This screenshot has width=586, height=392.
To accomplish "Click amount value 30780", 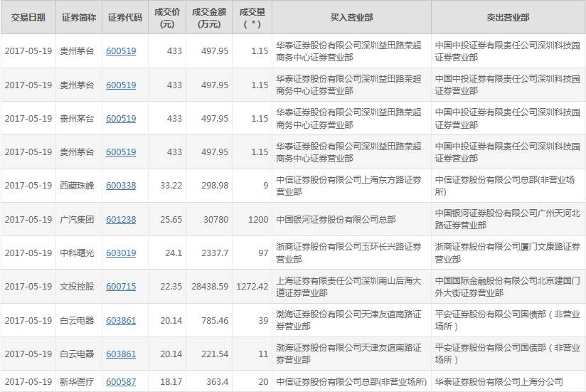I will pyautogui.click(x=216, y=219).
